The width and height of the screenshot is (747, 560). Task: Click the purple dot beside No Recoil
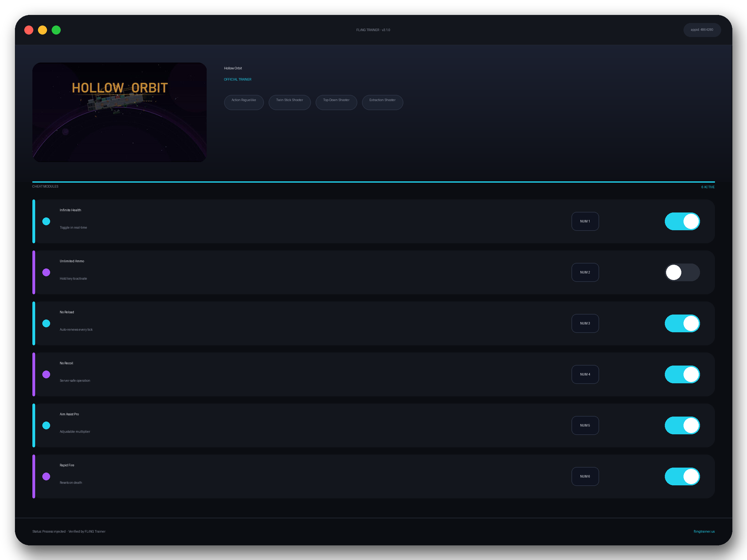click(x=46, y=374)
